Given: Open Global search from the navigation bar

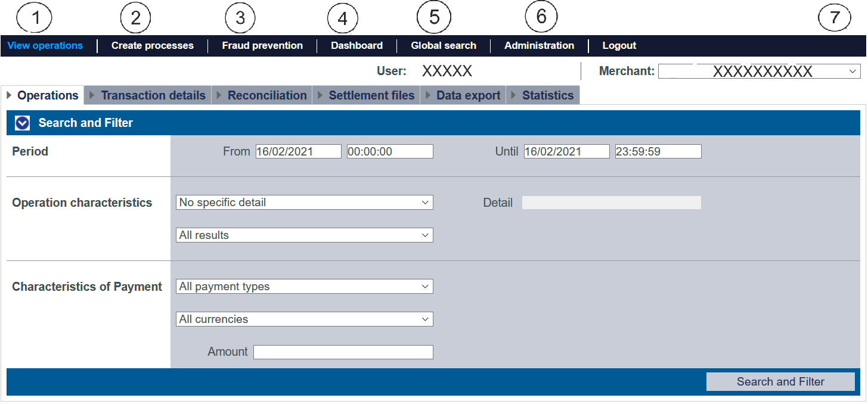Looking at the screenshot, I should (444, 46).
